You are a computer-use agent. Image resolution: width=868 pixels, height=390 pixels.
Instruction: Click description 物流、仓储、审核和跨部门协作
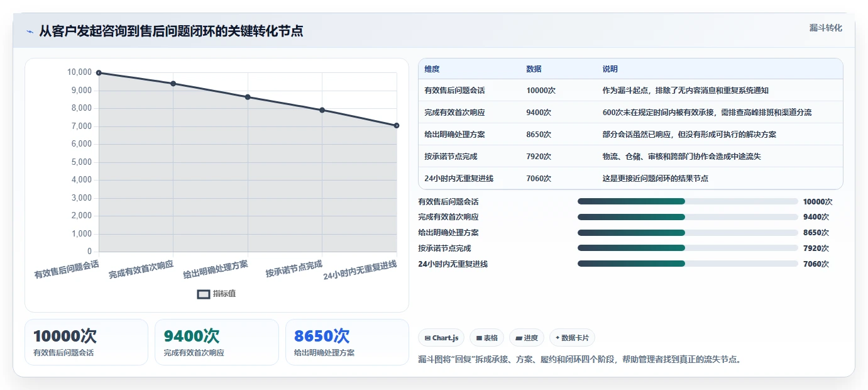click(681, 157)
